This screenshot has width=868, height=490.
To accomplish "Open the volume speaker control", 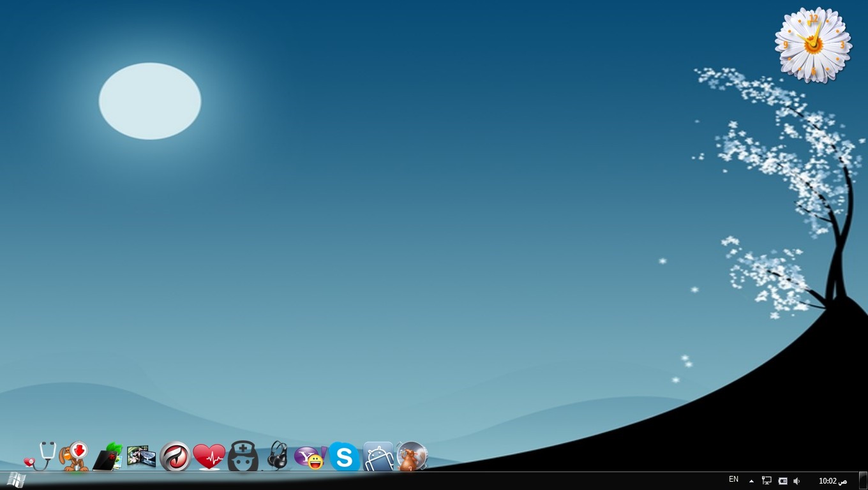I will (x=797, y=481).
